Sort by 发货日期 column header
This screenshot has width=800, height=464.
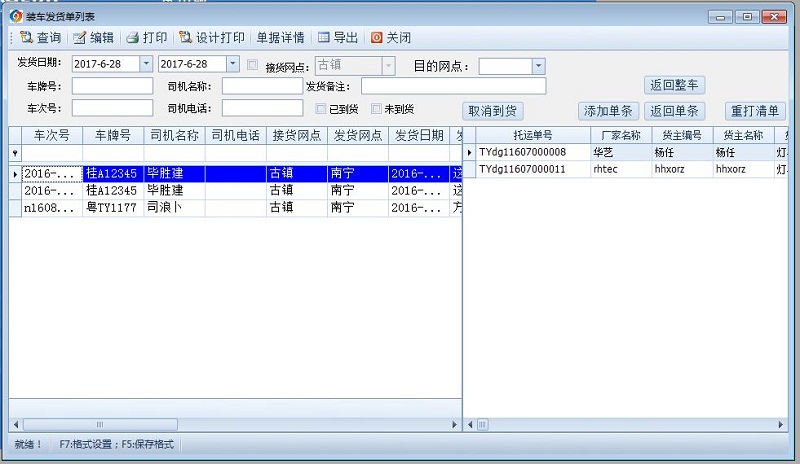(419, 135)
